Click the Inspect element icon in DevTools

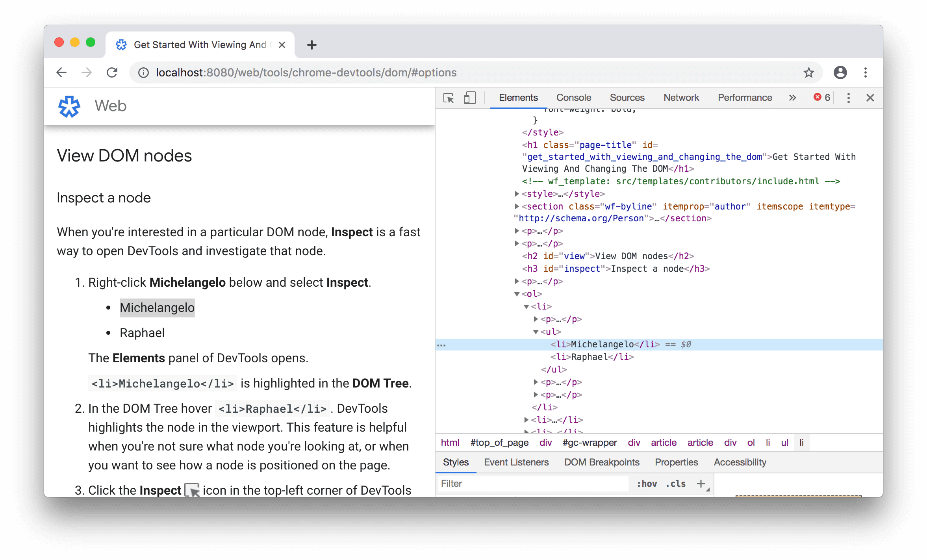click(x=449, y=97)
